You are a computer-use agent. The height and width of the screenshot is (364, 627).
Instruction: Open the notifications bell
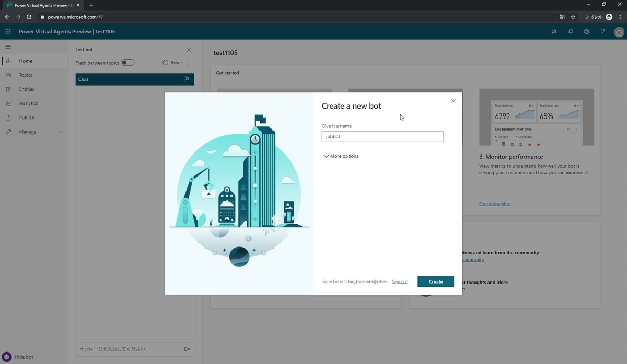coord(571,31)
